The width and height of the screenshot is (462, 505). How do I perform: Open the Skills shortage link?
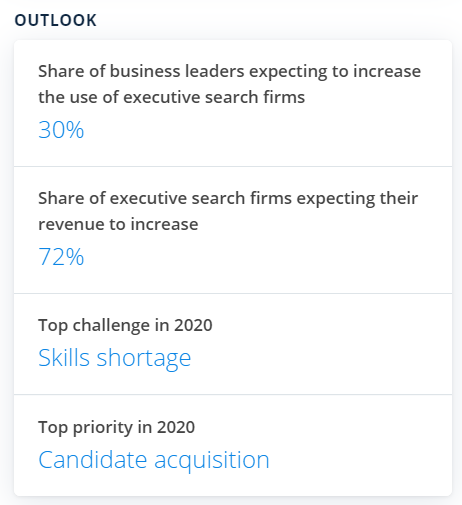click(x=115, y=358)
